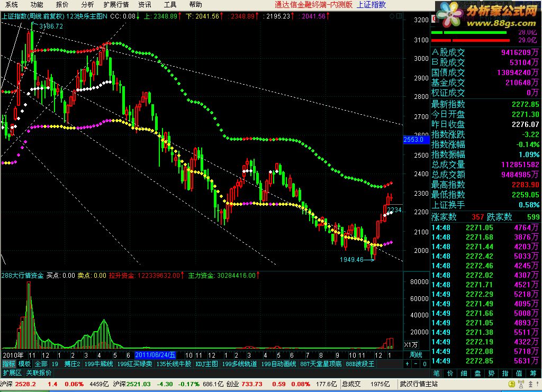The height and width of the screenshot is (392, 542).
Task: Click the plus zoom-in button under chart
Action: [407, 363]
